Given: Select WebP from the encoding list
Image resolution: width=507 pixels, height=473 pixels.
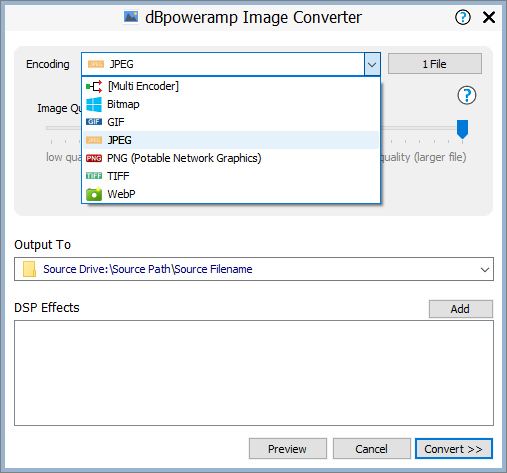Looking at the screenshot, I should pyautogui.click(x=231, y=194).
